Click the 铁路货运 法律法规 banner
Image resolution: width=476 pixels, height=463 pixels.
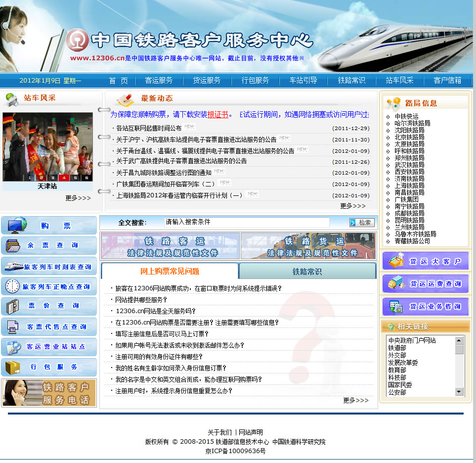coord(308,246)
